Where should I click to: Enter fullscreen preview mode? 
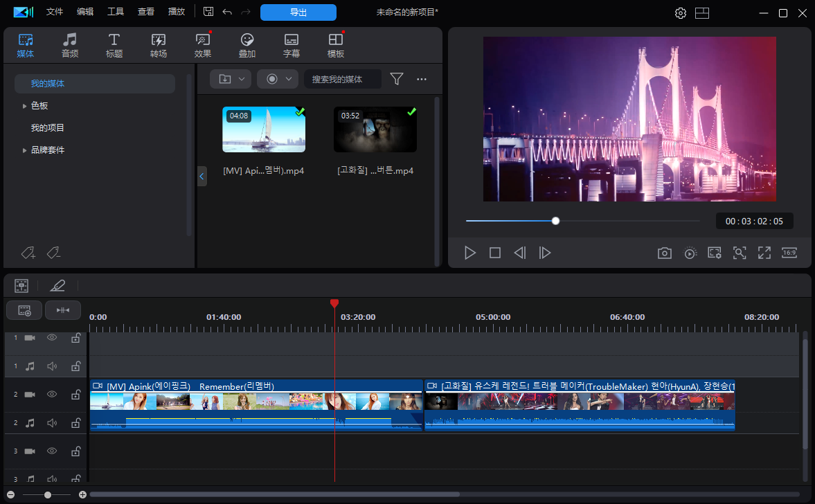[764, 253]
